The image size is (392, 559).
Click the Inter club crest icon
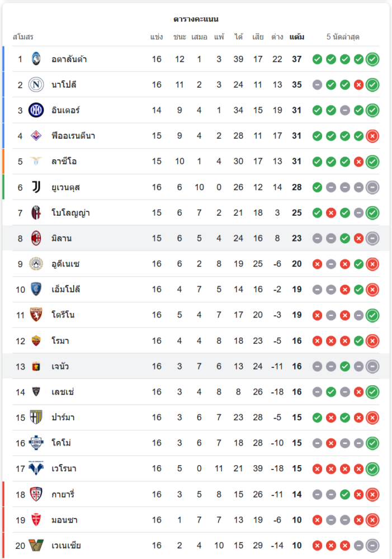(x=36, y=110)
